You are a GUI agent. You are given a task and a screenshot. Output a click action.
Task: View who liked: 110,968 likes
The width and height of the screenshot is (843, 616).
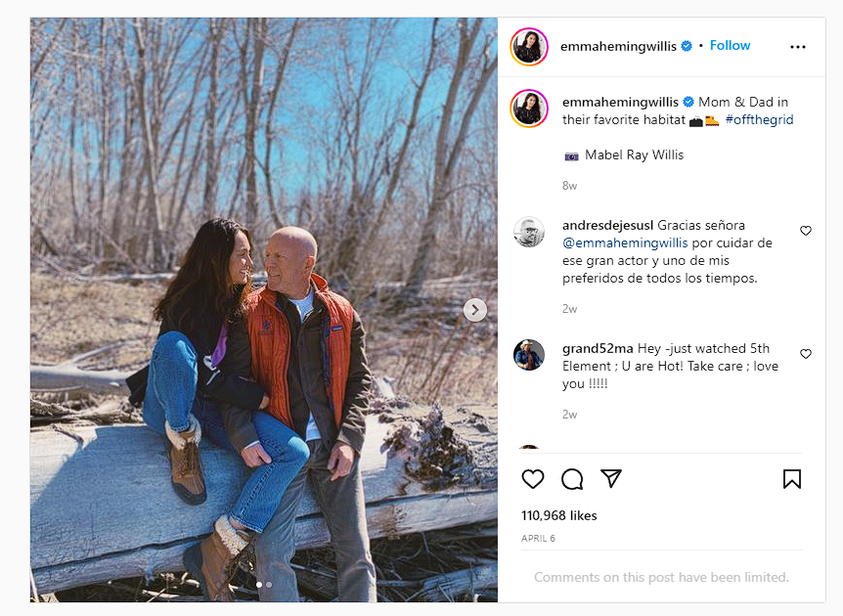[558, 515]
